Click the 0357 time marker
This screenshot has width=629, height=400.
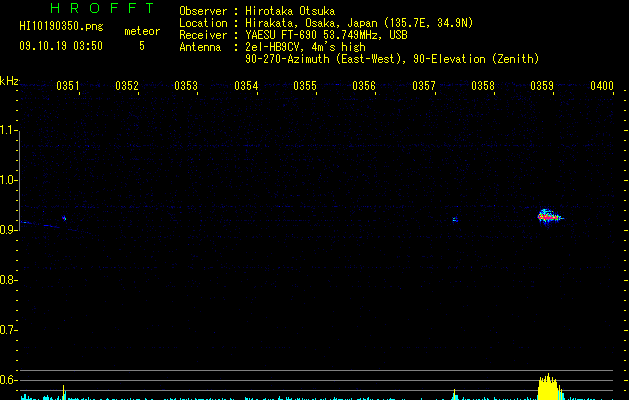pyautogui.click(x=424, y=86)
